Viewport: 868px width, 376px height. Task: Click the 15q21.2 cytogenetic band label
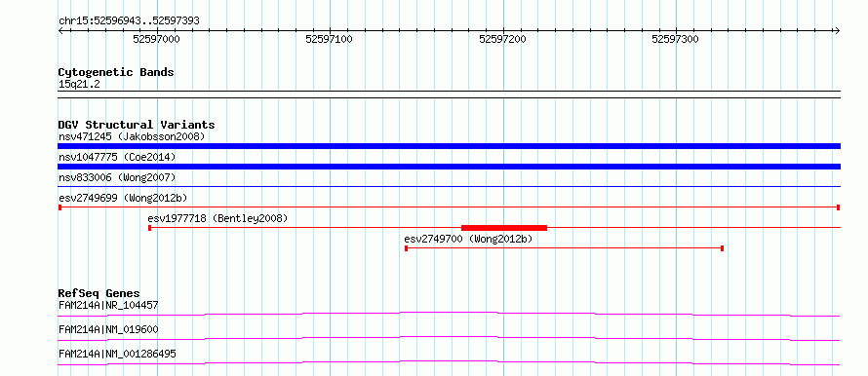pos(79,85)
